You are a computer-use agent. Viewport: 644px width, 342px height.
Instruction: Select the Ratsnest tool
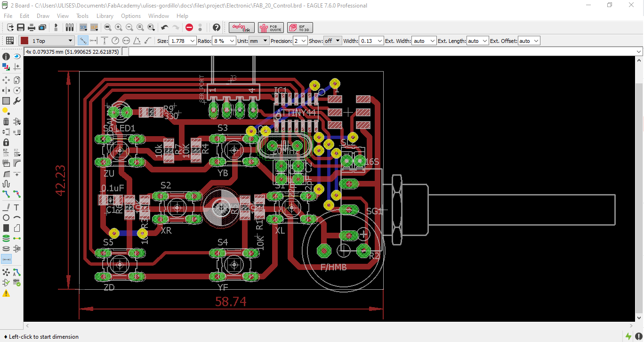click(6, 272)
